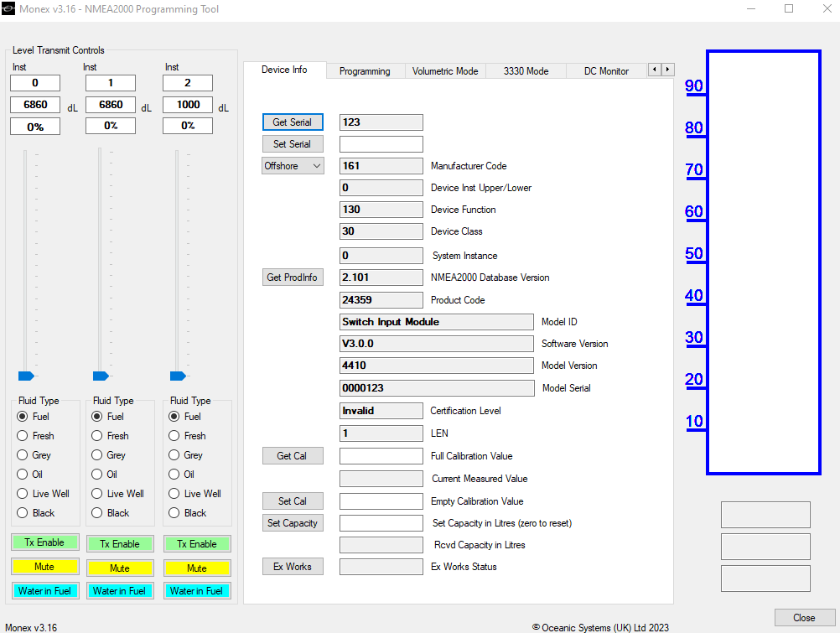Screen dimensions: 840x633
Task: Click the Set Serial button
Action: coord(293,144)
